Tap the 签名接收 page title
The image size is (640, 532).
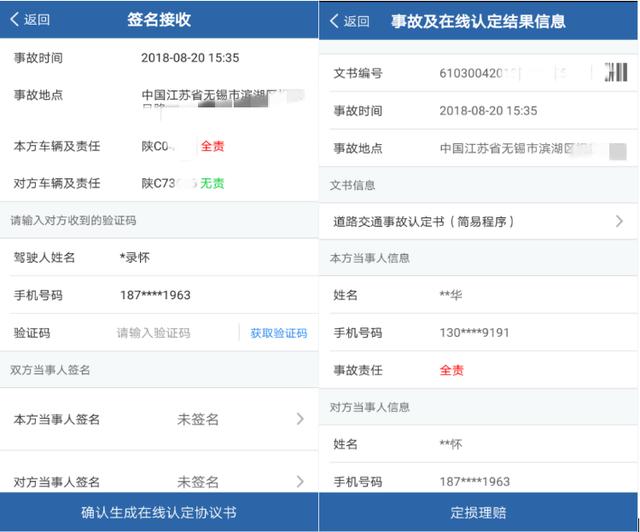(159, 19)
